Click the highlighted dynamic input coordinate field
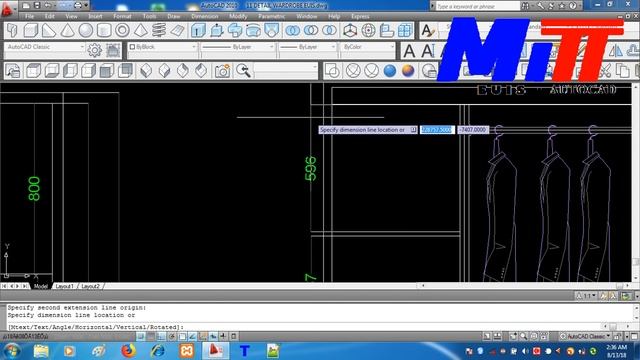Viewport: 640px width, 360px height. (437, 129)
